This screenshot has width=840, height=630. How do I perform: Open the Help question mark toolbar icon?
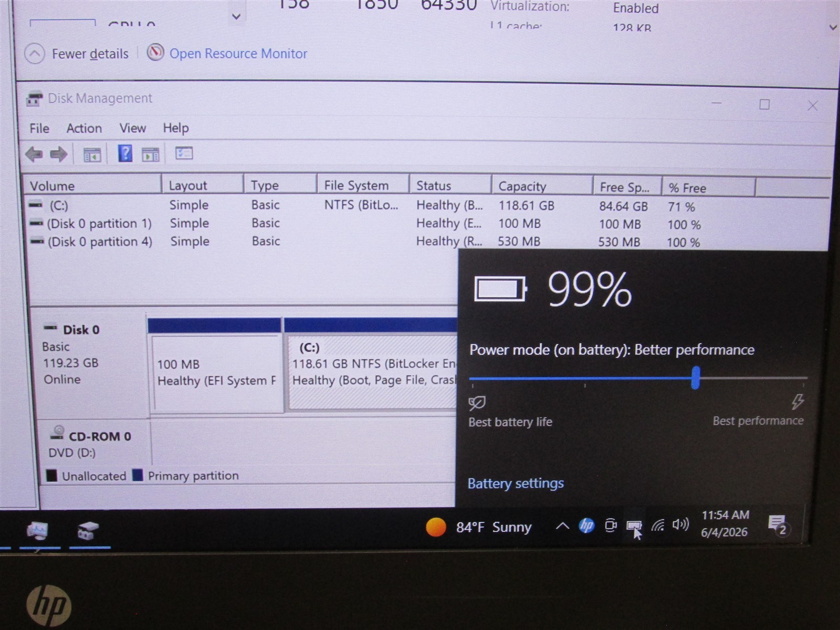point(125,154)
